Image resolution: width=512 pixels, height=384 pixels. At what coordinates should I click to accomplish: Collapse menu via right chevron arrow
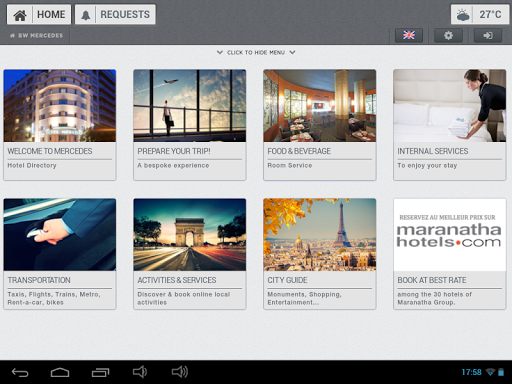pyautogui.click(x=292, y=52)
